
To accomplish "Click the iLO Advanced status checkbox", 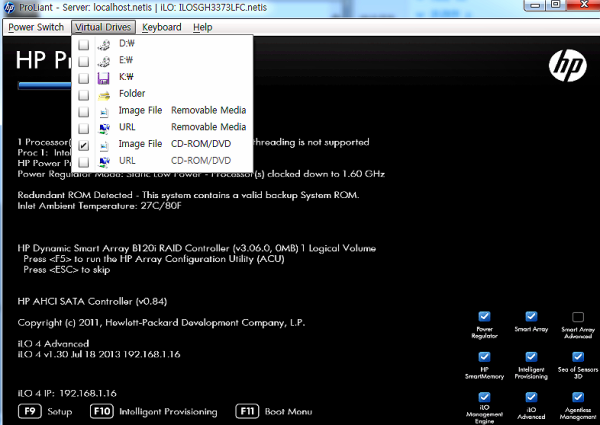I will (531, 397).
